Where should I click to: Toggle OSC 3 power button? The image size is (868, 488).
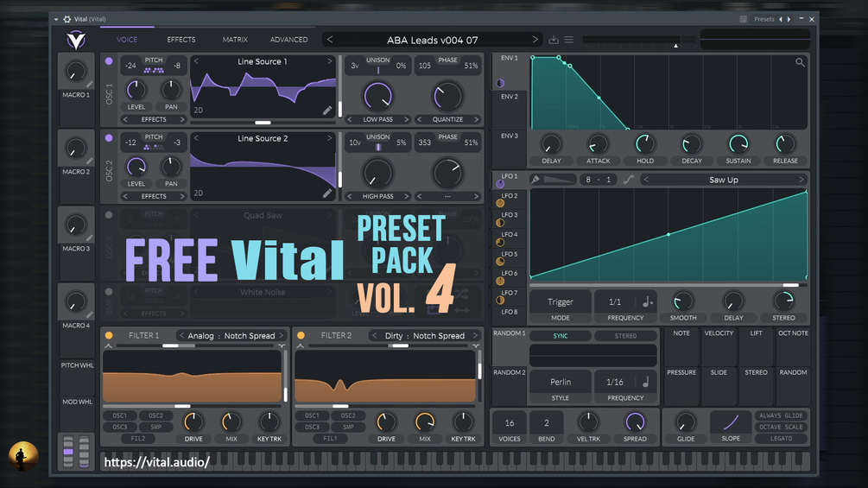(x=109, y=215)
